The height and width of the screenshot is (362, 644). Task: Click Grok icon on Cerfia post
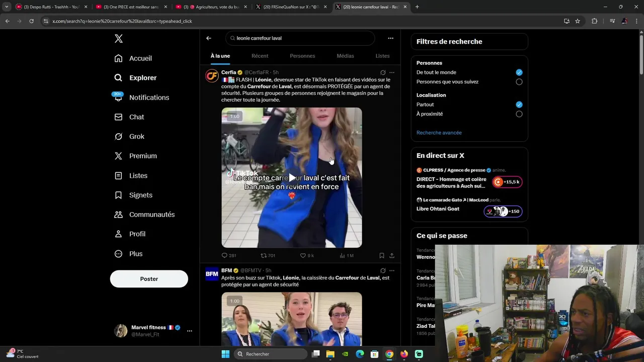click(x=383, y=72)
